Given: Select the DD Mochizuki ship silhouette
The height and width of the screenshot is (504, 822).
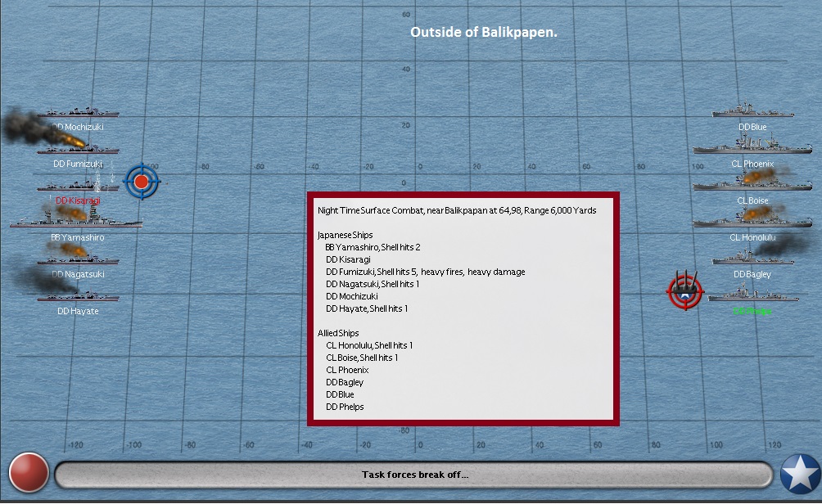Looking at the screenshot, I should click(x=78, y=111).
